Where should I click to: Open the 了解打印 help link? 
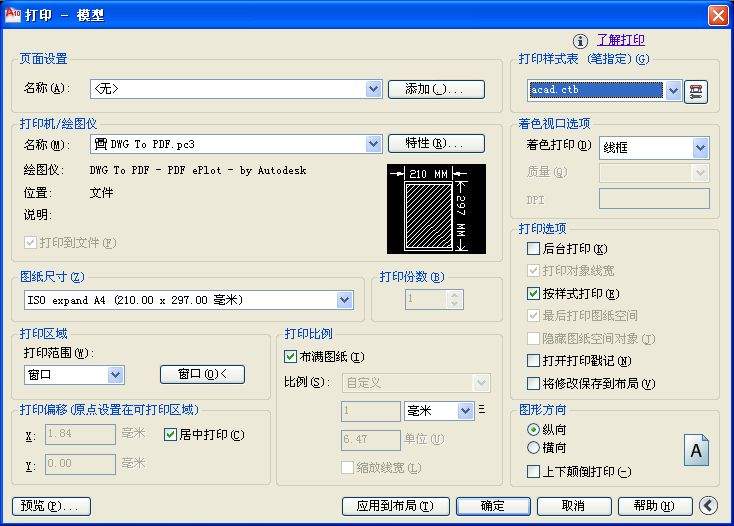point(621,40)
